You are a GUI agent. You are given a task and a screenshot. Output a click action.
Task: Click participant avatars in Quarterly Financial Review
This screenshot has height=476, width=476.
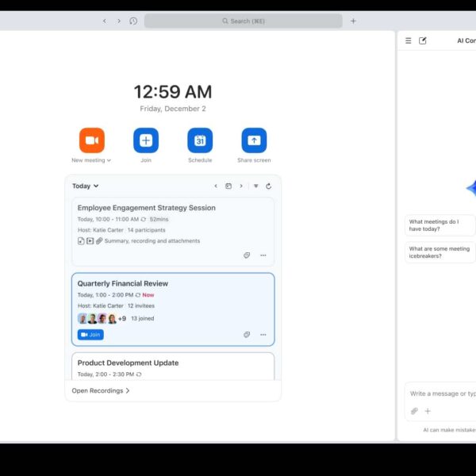click(x=97, y=318)
